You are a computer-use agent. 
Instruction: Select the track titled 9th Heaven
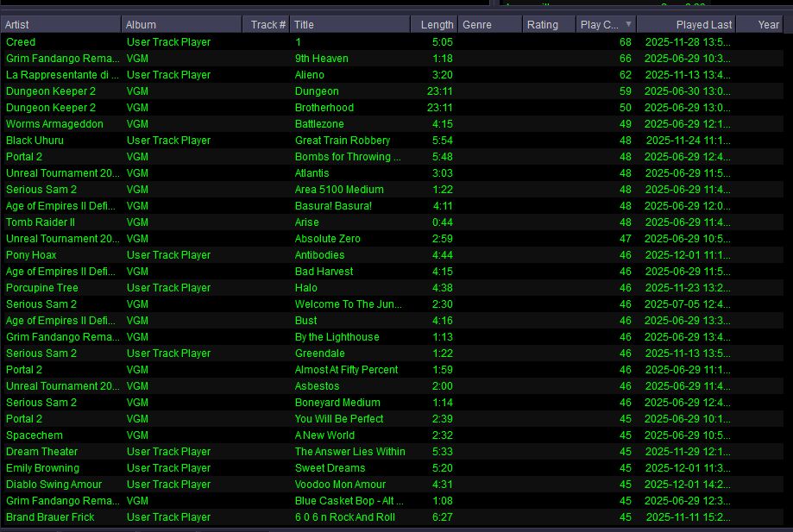392,58
